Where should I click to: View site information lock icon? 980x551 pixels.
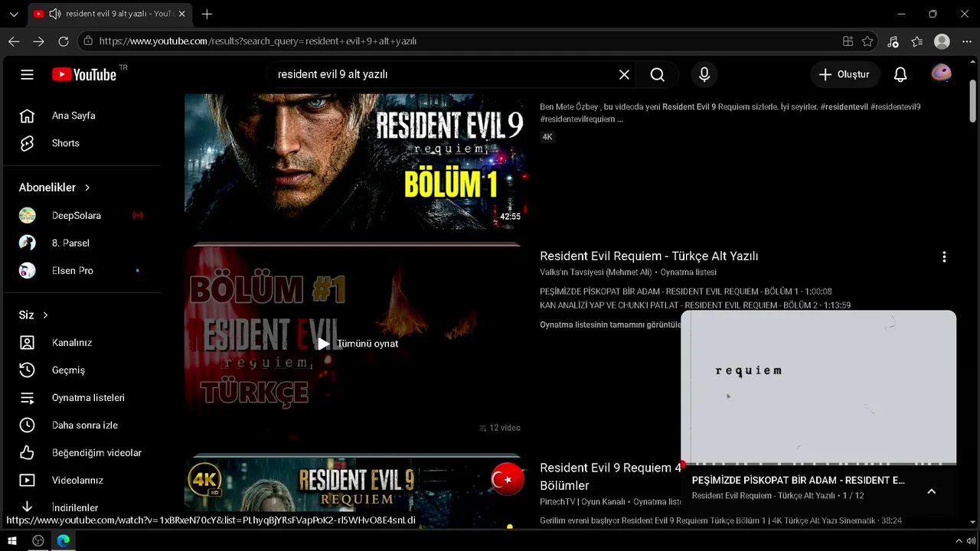tap(88, 41)
